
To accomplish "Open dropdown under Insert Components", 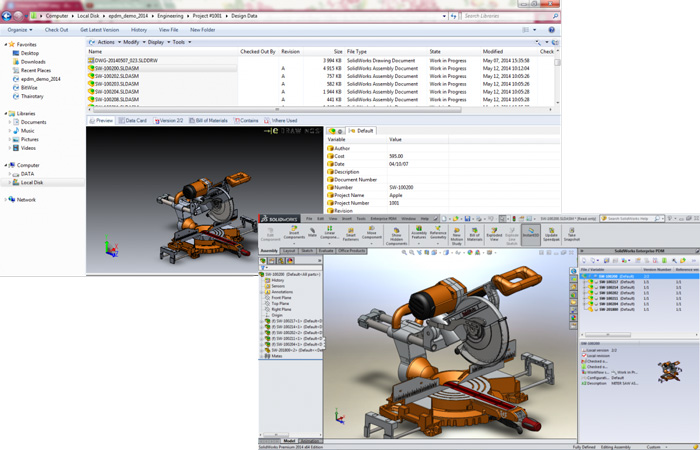I will click(294, 243).
